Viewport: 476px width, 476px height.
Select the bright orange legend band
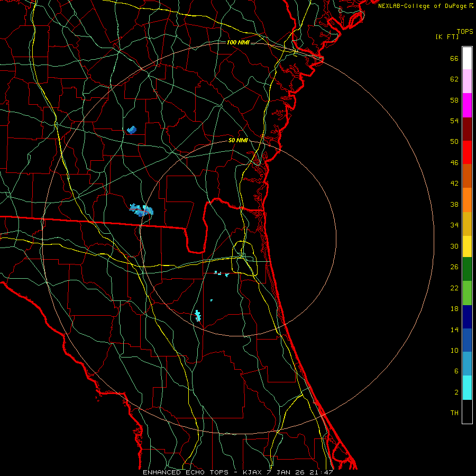click(x=467, y=200)
